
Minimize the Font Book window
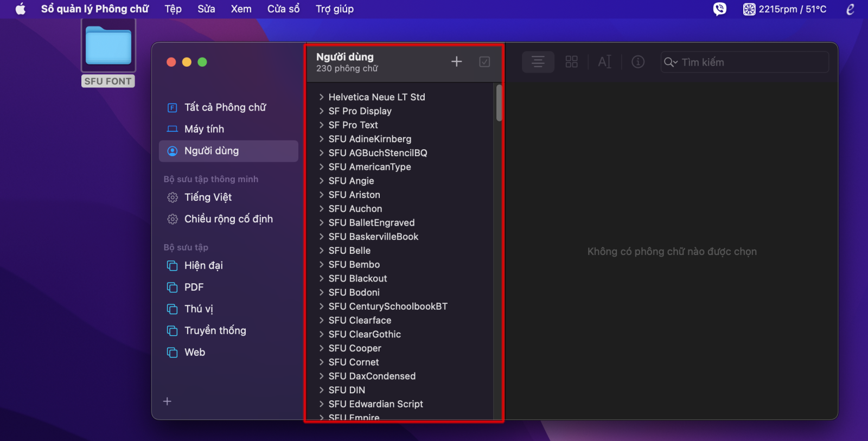[187, 62]
